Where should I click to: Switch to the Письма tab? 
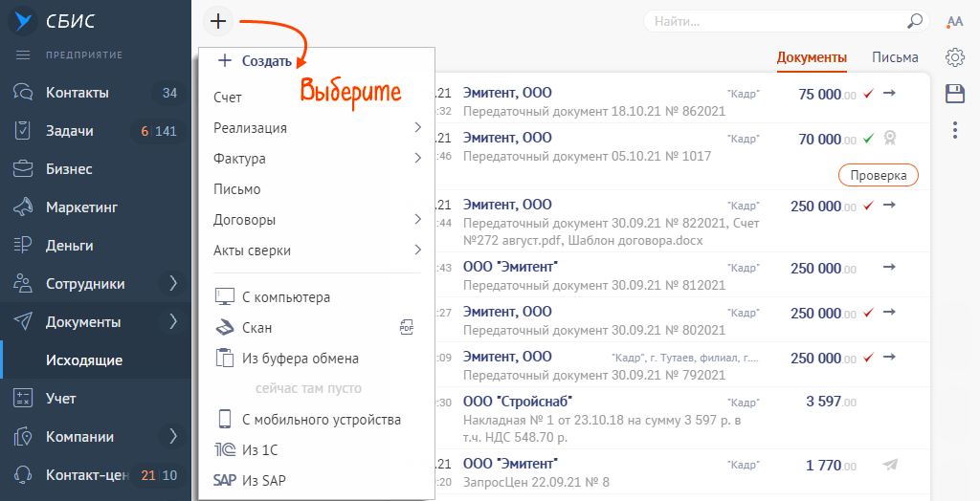coord(895,57)
